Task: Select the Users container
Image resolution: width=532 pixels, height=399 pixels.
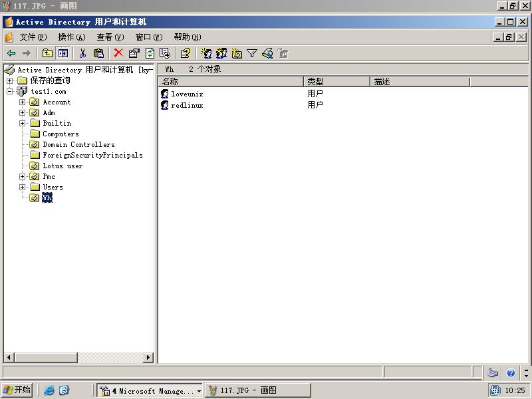Action: coord(53,188)
